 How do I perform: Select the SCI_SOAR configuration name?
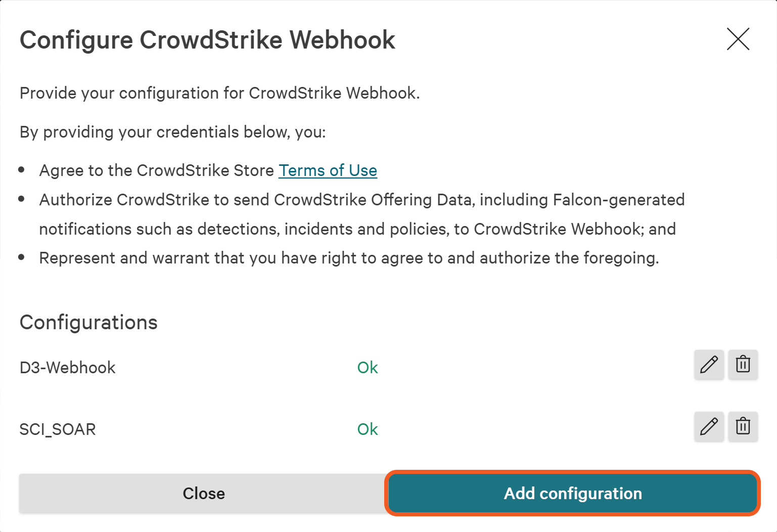pos(58,429)
